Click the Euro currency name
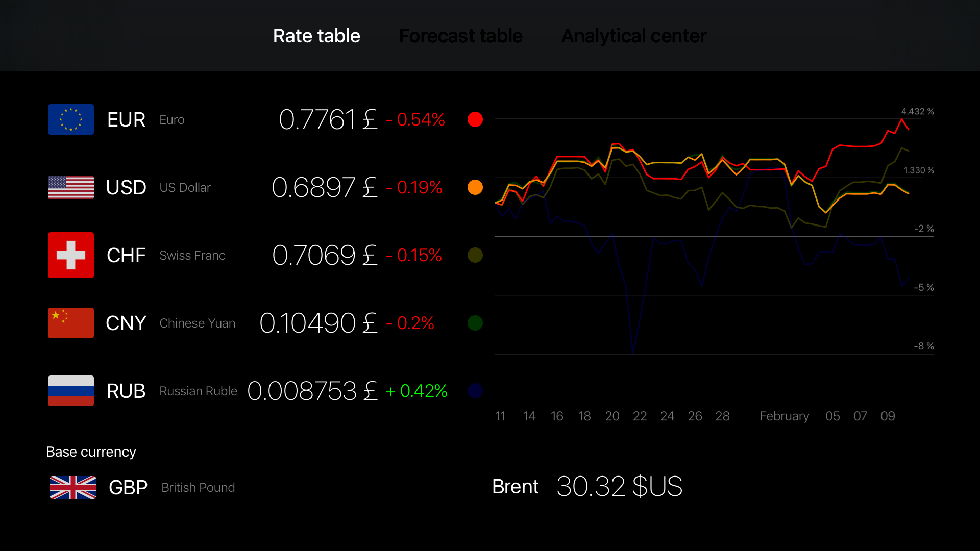The width and height of the screenshot is (980, 551). point(172,119)
